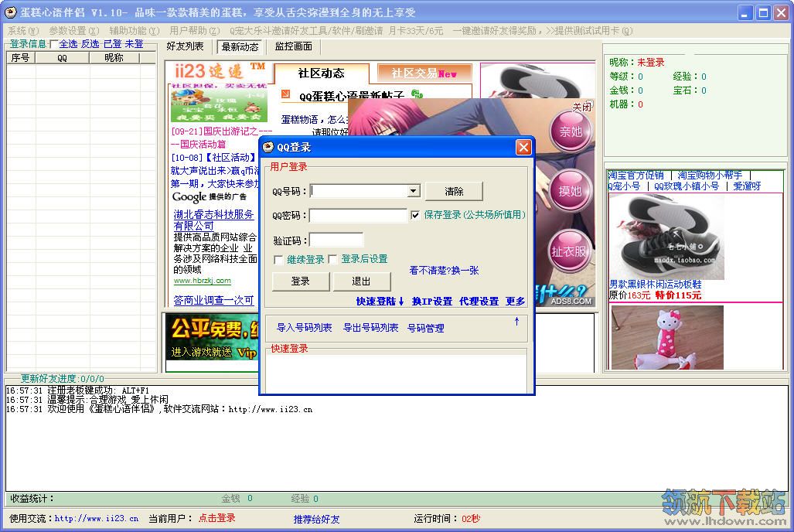Toggle 全选 checkbox in login info panel
This screenshot has height=532, width=794.
(54, 45)
